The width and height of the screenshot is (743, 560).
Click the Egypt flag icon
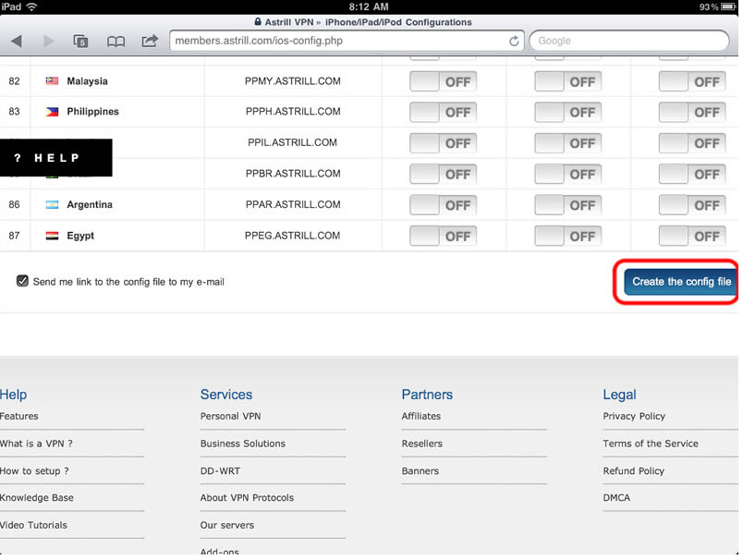(x=52, y=236)
